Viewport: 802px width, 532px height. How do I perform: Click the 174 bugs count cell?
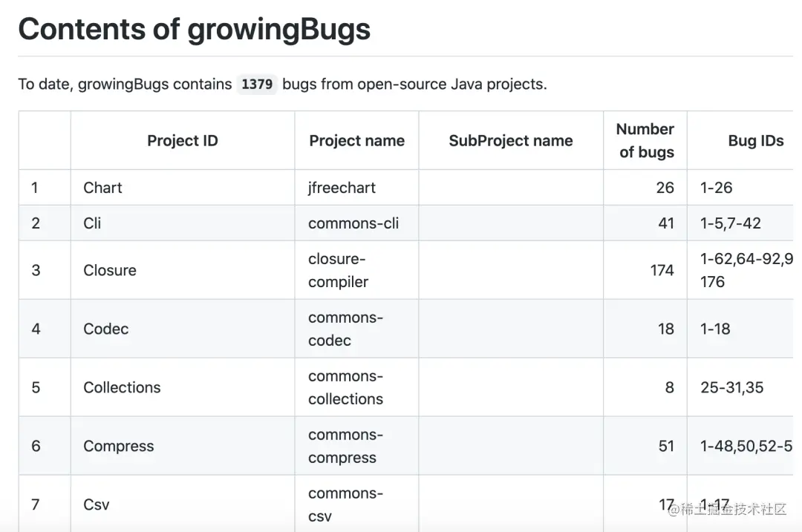(x=645, y=270)
